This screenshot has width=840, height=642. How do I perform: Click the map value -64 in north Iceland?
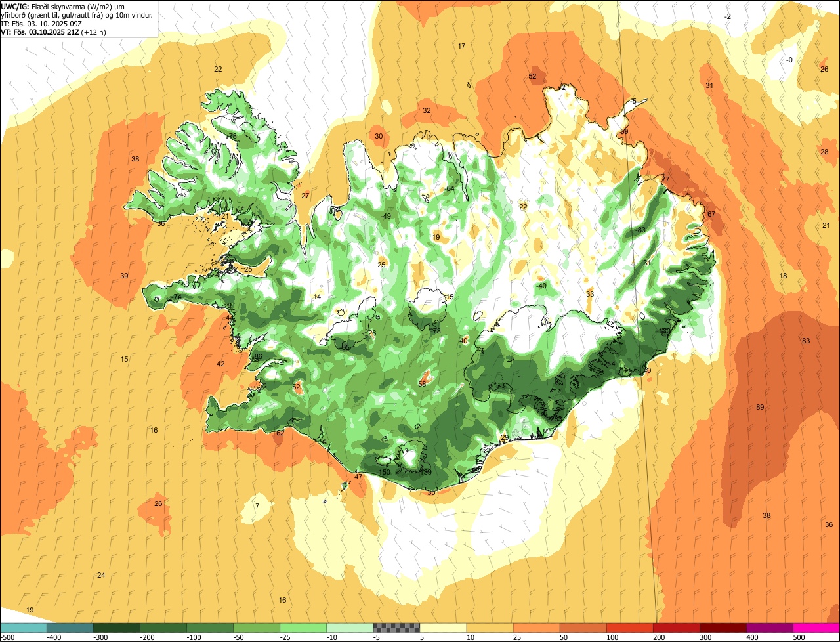[x=449, y=188]
